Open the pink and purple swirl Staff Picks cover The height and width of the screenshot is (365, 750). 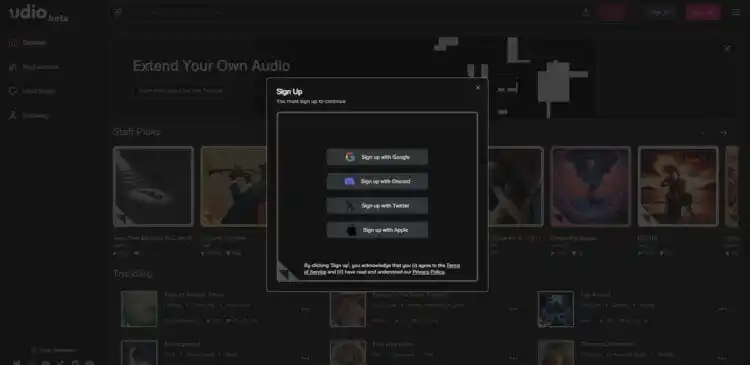pos(590,186)
